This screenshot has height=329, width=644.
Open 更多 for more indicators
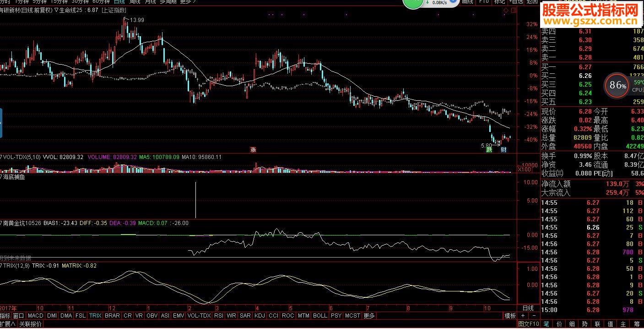(369, 316)
